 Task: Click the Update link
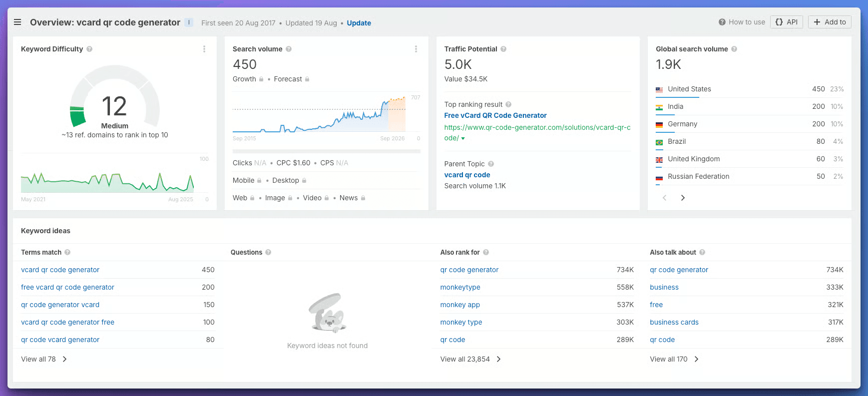359,23
